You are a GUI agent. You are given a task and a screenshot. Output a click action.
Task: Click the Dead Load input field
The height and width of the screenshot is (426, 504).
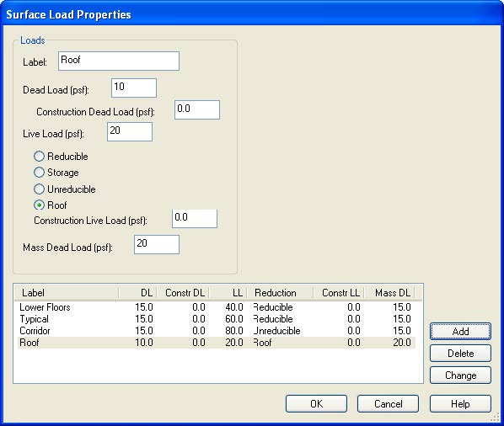[134, 88]
